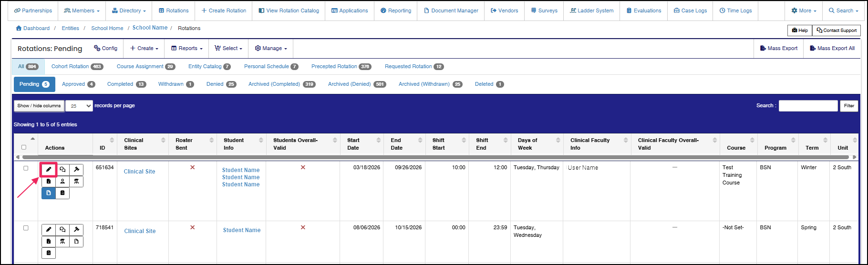The width and height of the screenshot is (868, 265).
Task: Click the Config gears button
Action: coord(105,48)
